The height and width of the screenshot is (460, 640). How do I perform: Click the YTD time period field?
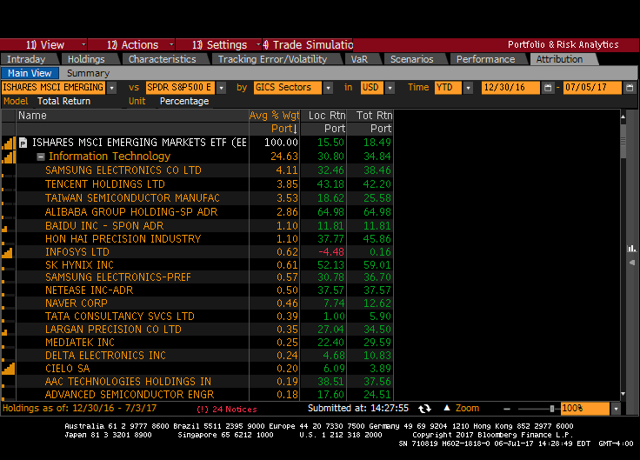[x=448, y=87]
